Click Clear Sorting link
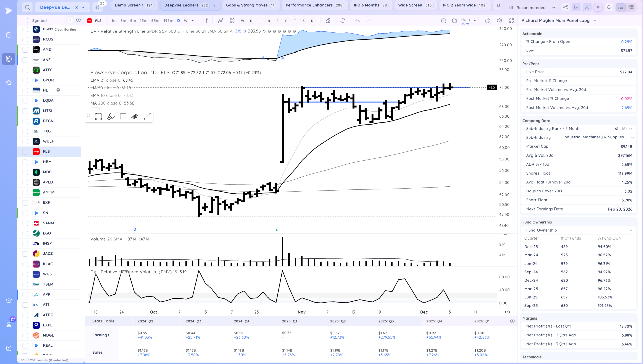The image size is (643, 364). [x=65, y=29]
